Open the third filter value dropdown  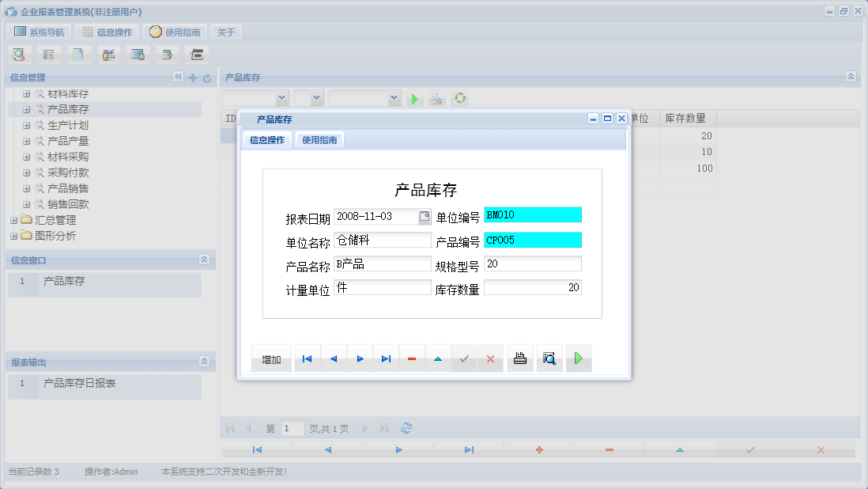click(x=394, y=98)
